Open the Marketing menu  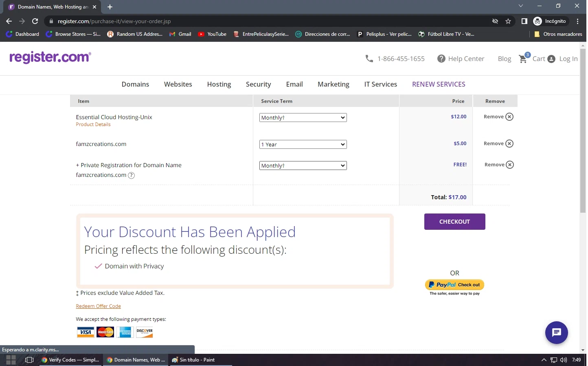point(334,84)
